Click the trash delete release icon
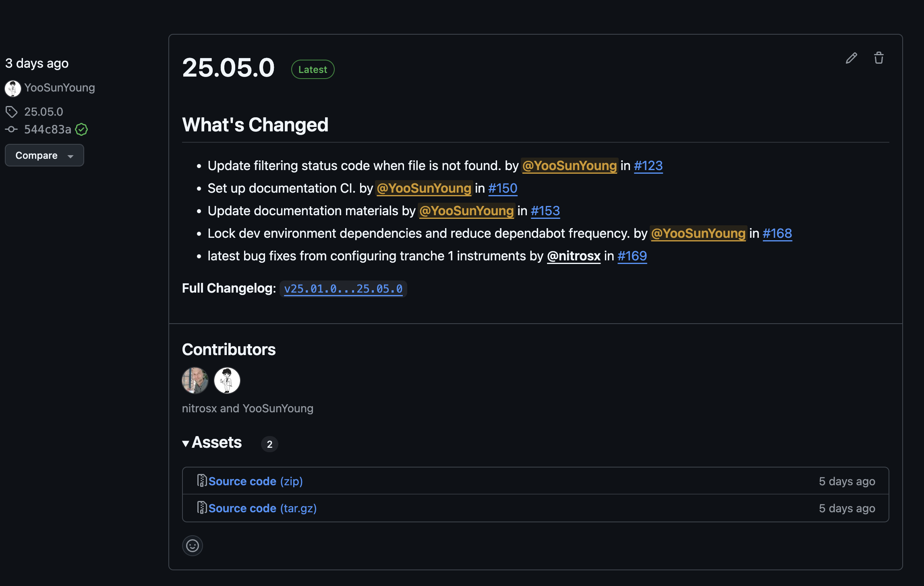The width and height of the screenshot is (924, 586). [878, 58]
